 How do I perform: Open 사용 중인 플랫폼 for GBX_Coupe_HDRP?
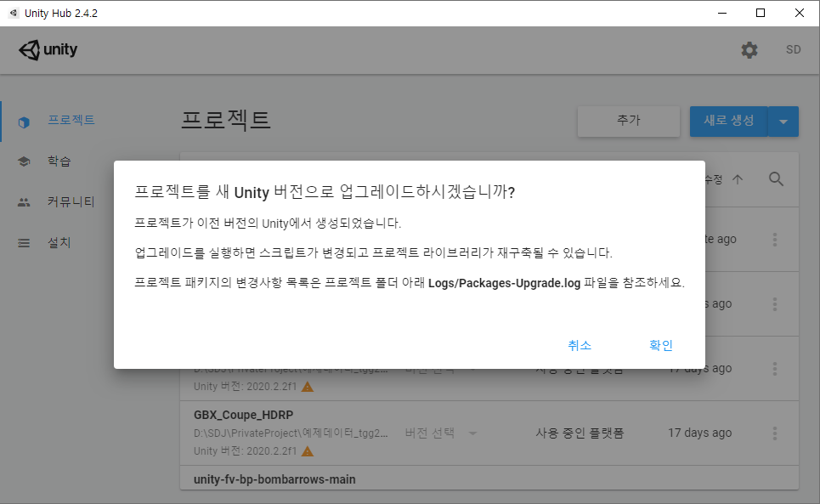pyautogui.click(x=580, y=433)
